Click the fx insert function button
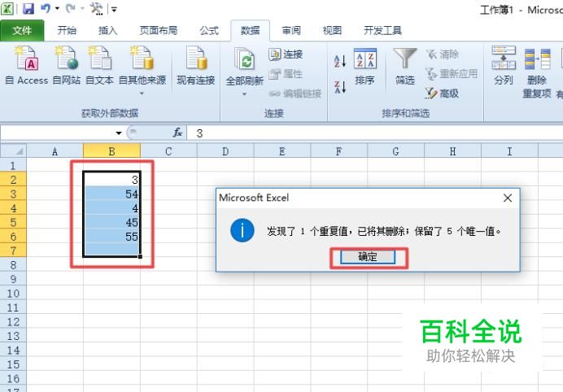Image resolution: width=563 pixels, height=392 pixels. point(177,133)
